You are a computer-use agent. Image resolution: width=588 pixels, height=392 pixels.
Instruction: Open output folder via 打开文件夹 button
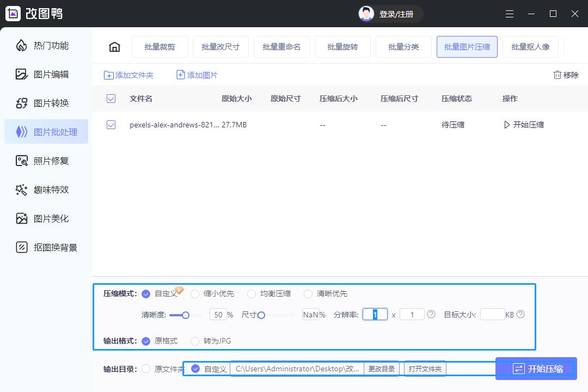[x=425, y=369]
